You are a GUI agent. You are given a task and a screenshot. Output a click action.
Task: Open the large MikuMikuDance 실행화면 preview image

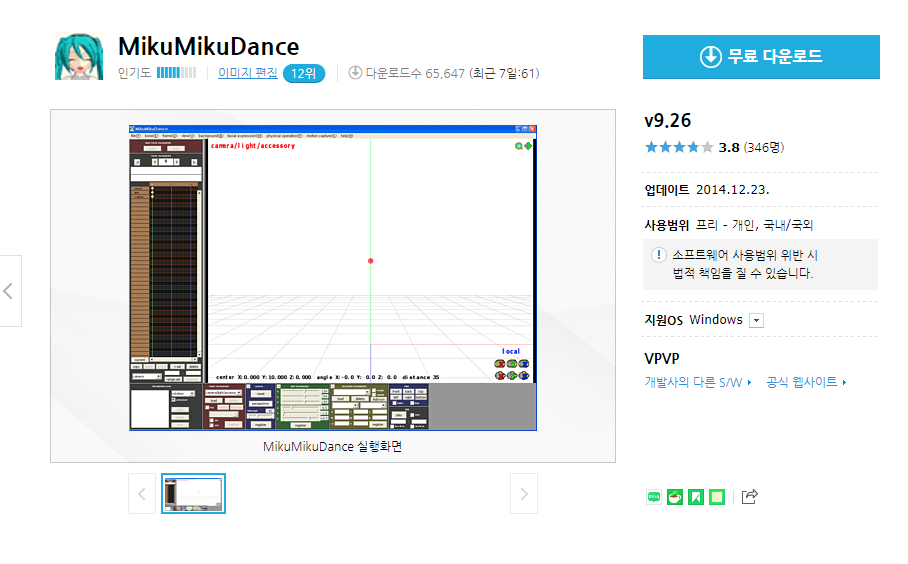point(333,278)
